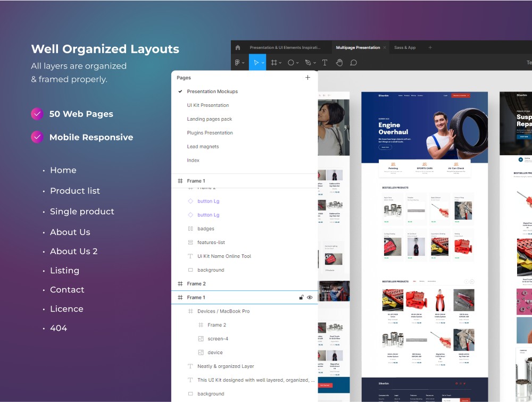Image resolution: width=532 pixels, height=402 pixels.
Task: Select the Frame tool
Action: (274, 62)
